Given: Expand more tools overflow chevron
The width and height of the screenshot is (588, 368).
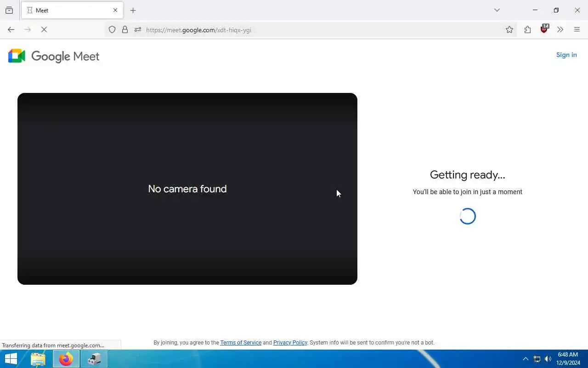Looking at the screenshot, I should coord(560,30).
